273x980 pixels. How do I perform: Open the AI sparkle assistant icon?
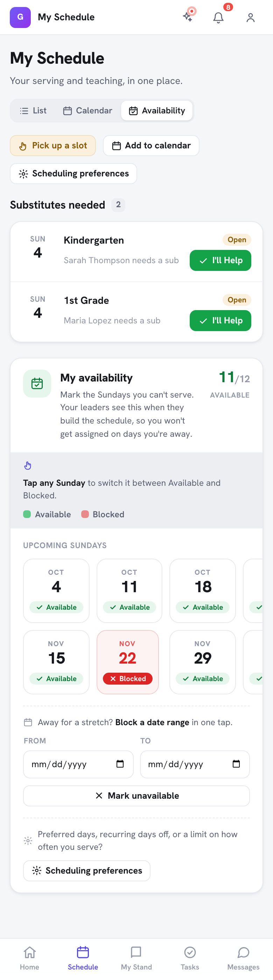click(188, 17)
